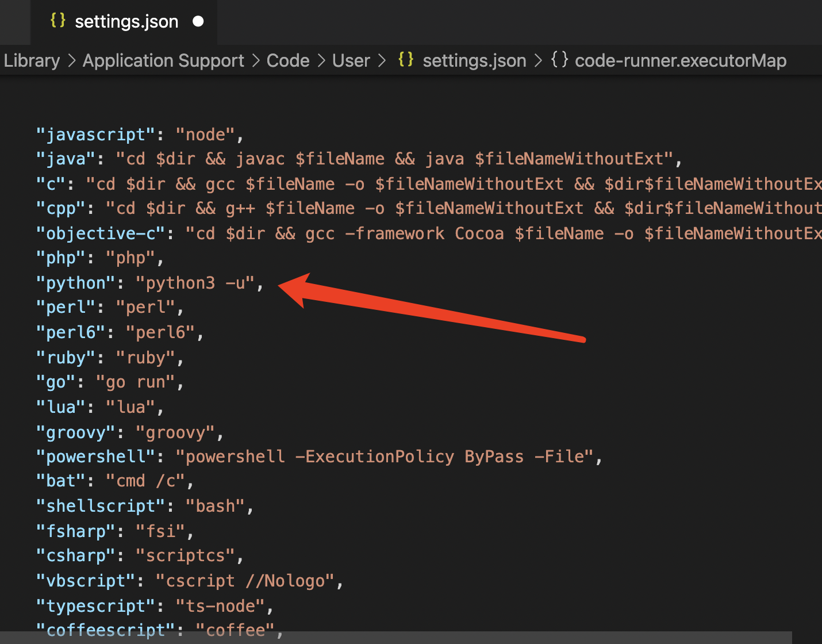Image resolution: width=822 pixels, height=644 pixels.
Task: Click the "node" value
Action: 205,135
